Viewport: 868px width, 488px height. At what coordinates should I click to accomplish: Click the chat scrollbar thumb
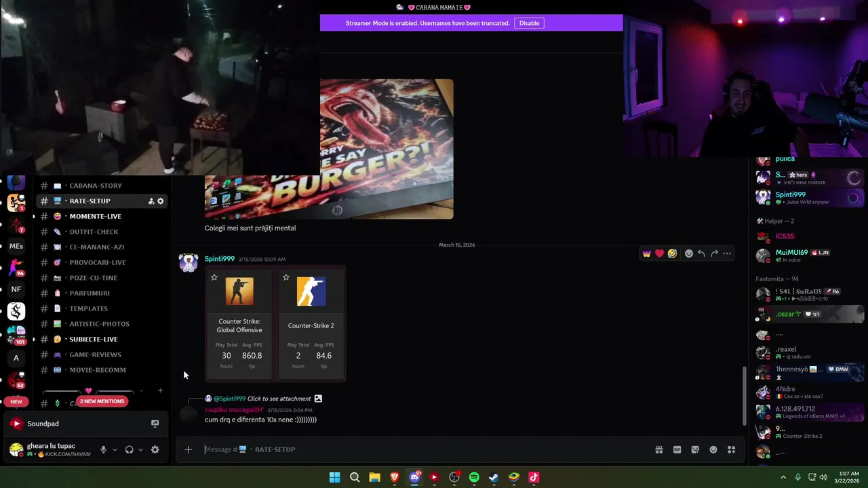tap(744, 395)
